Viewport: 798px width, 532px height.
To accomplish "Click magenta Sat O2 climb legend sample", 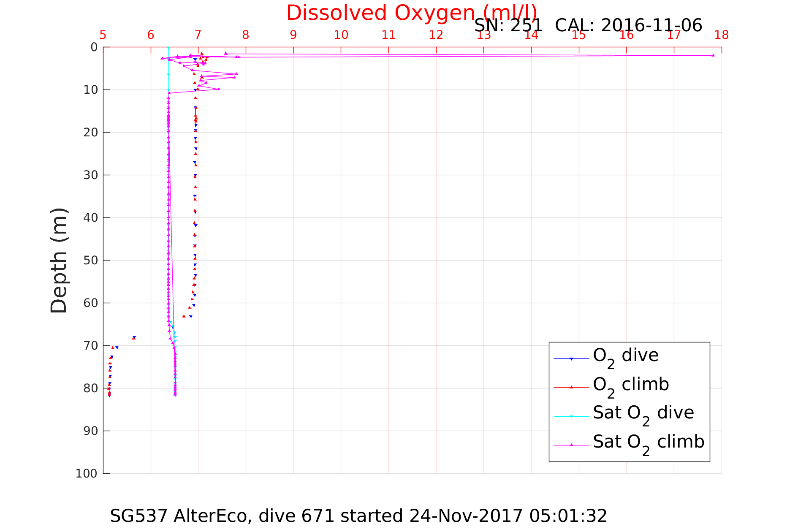I will click(571, 445).
